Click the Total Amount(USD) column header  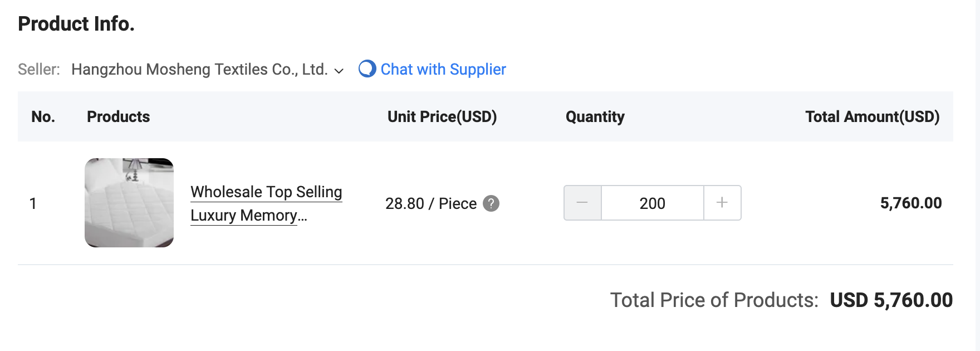[x=872, y=116]
